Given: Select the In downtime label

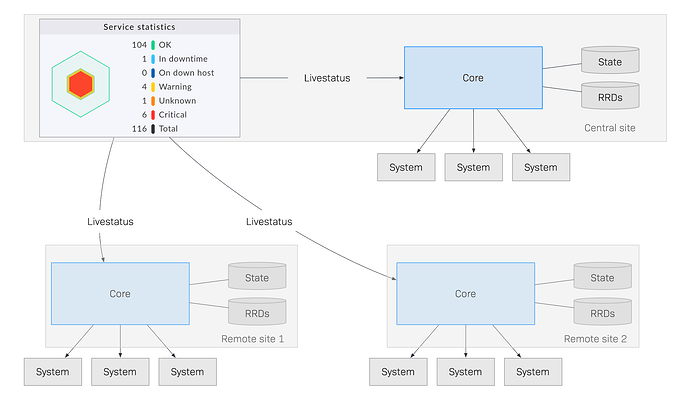Looking at the screenshot, I should (183, 59).
